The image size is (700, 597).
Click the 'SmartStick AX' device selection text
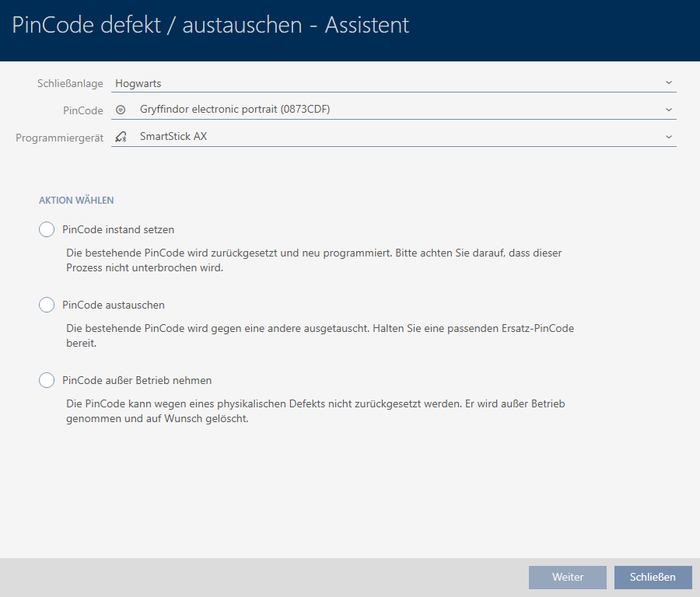173,137
